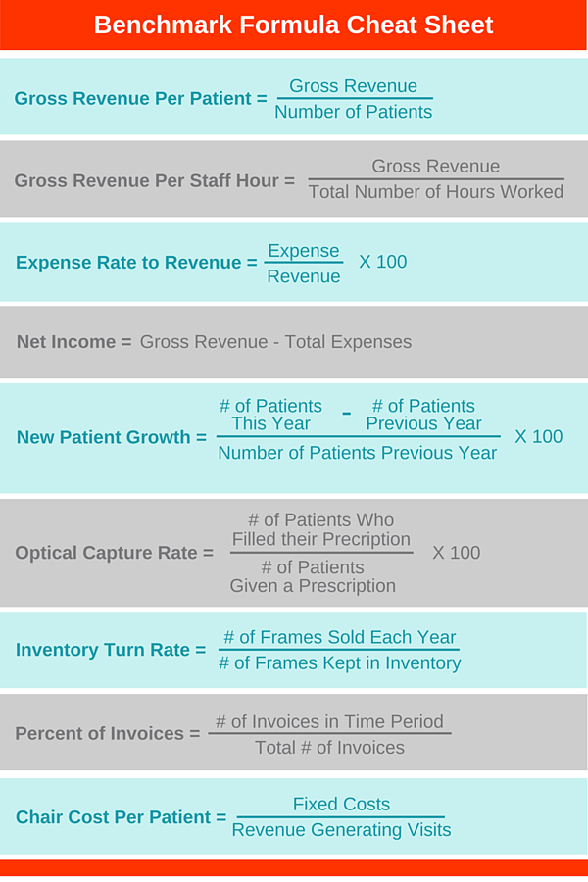588x882 pixels.
Task: Click the Number of Patients denominator text
Action: [x=354, y=112]
